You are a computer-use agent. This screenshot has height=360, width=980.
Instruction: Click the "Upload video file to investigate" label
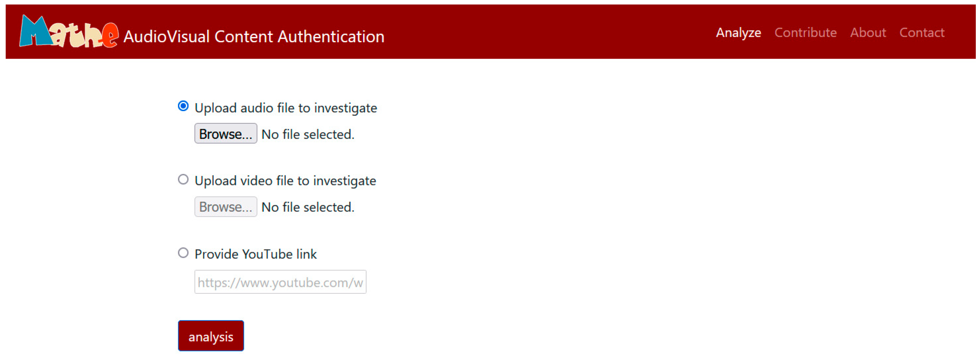[x=285, y=181]
